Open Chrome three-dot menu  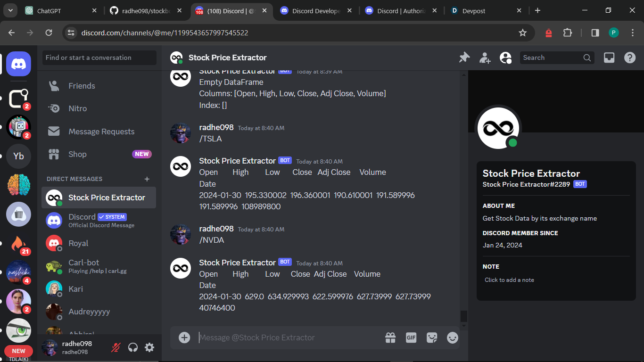632,33
